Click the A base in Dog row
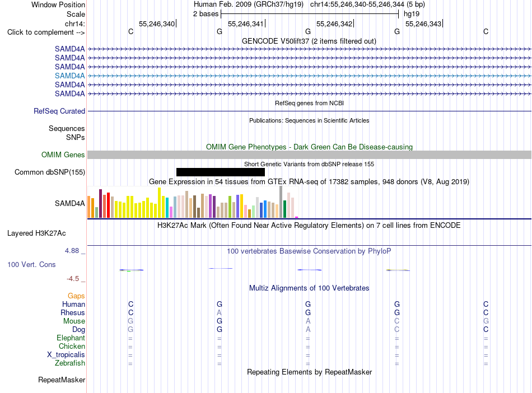 (x=308, y=330)
